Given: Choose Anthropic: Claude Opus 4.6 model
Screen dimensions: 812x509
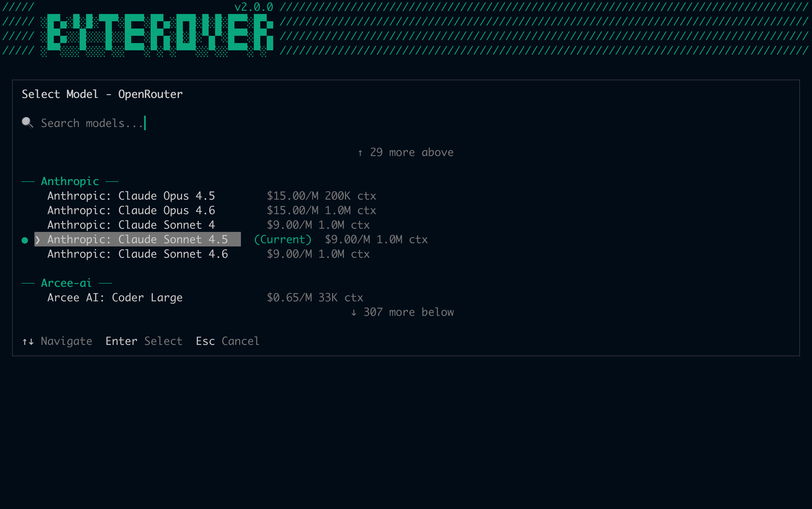Looking at the screenshot, I should 131,210.
